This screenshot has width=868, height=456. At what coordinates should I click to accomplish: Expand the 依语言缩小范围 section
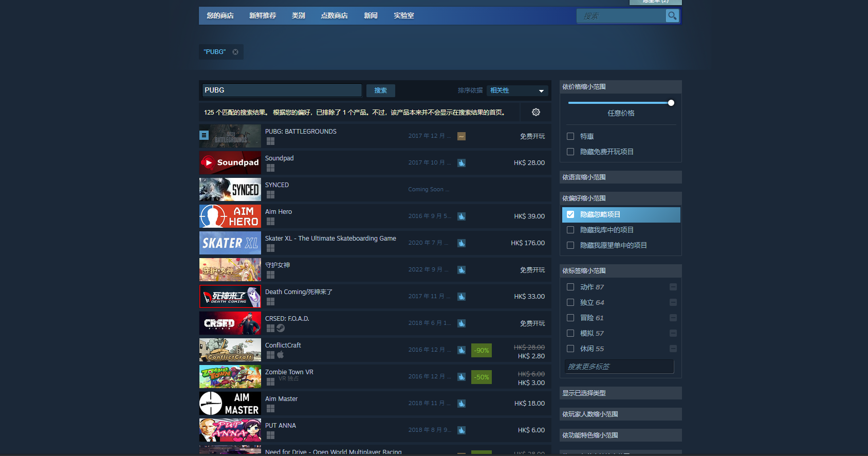[x=621, y=177]
